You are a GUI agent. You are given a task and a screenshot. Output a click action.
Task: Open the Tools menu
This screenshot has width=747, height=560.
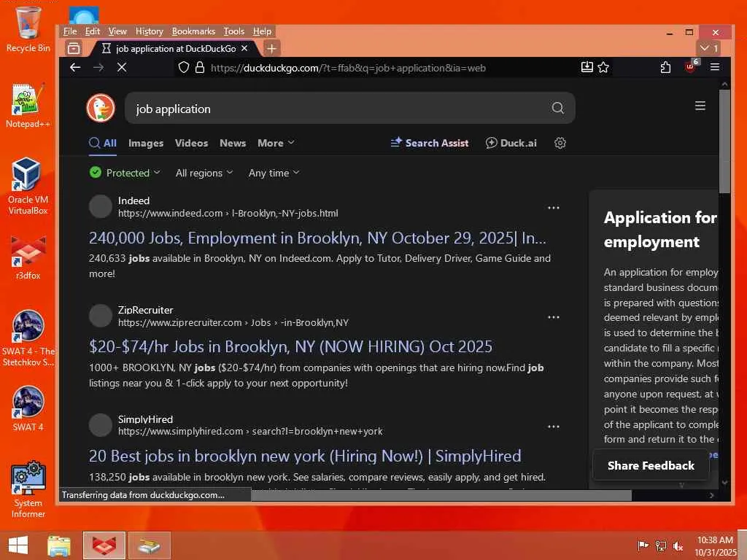(x=234, y=31)
